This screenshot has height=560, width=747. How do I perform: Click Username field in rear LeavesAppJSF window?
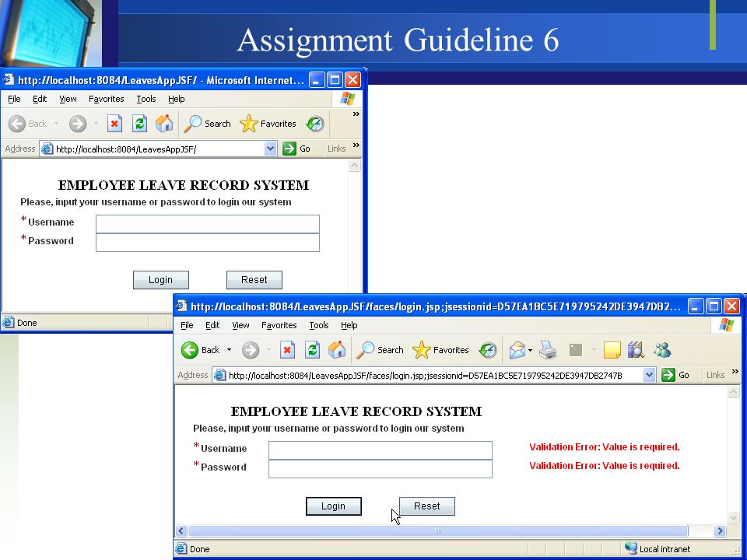pyautogui.click(x=207, y=224)
